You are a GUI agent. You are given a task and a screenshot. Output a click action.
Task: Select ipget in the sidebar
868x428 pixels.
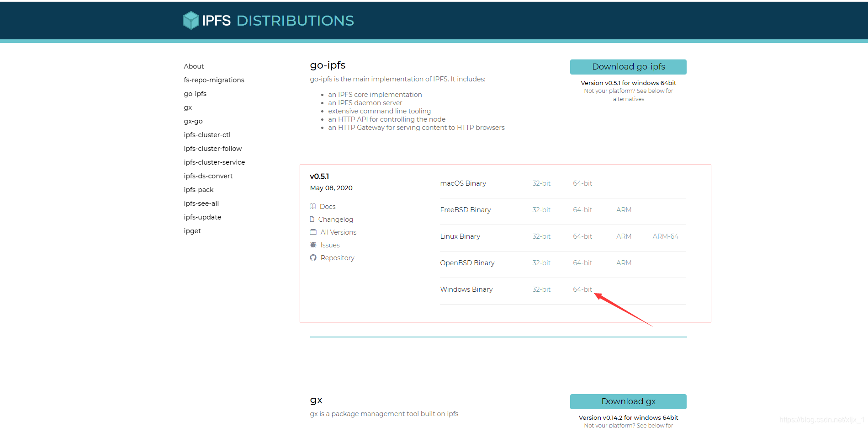[x=192, y=231]
